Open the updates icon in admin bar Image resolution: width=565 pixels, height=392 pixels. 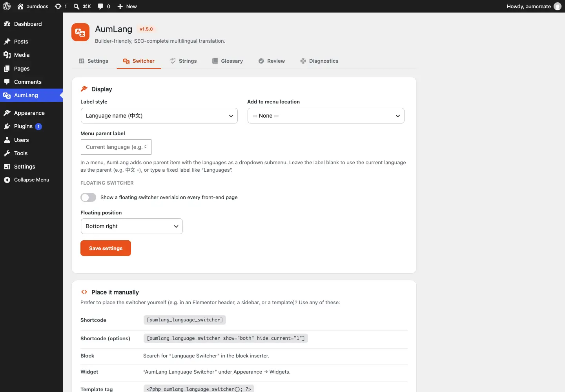58,6
